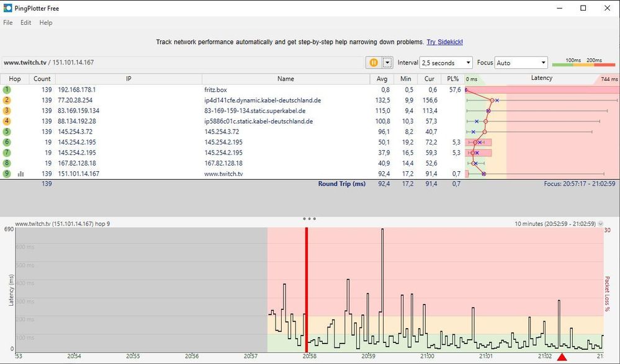Click the Latency (ms) axis label

[11, 290]
